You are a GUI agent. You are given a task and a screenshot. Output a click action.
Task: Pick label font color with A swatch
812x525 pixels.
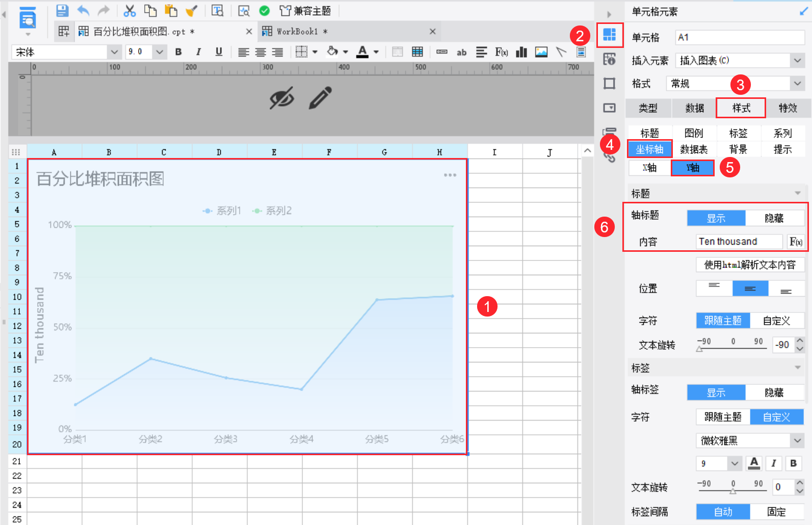click(x=754, y=463)
